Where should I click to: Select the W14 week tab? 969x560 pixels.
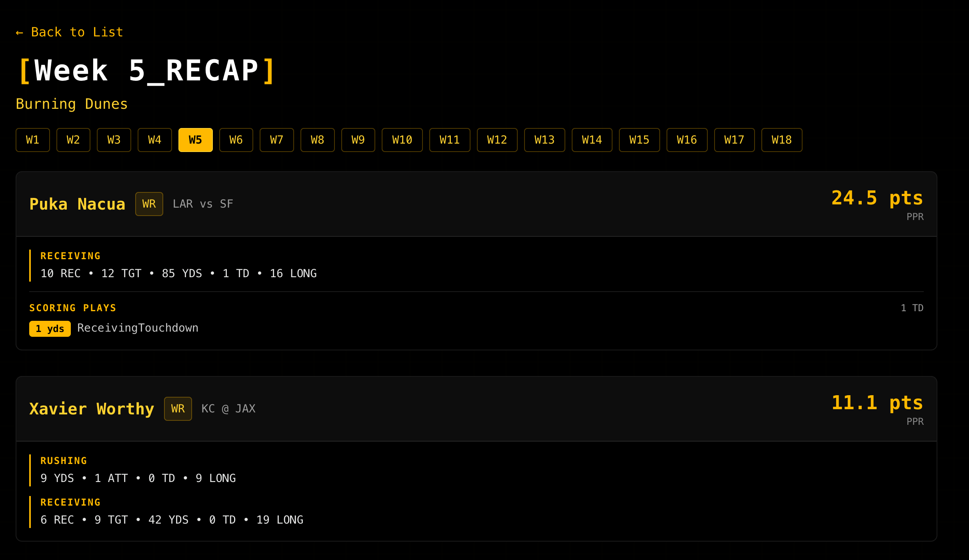pyautogui.click(x=592, y=140)
